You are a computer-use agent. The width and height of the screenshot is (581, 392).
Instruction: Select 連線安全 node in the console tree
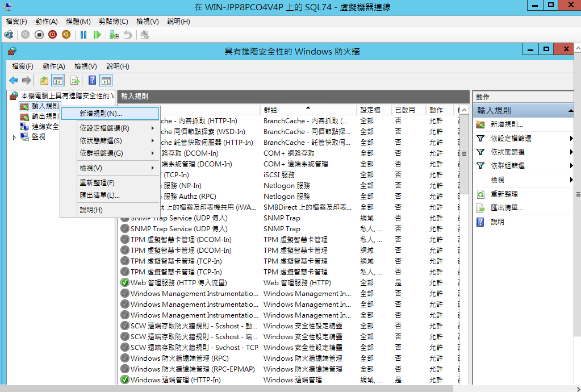point(45,127)
